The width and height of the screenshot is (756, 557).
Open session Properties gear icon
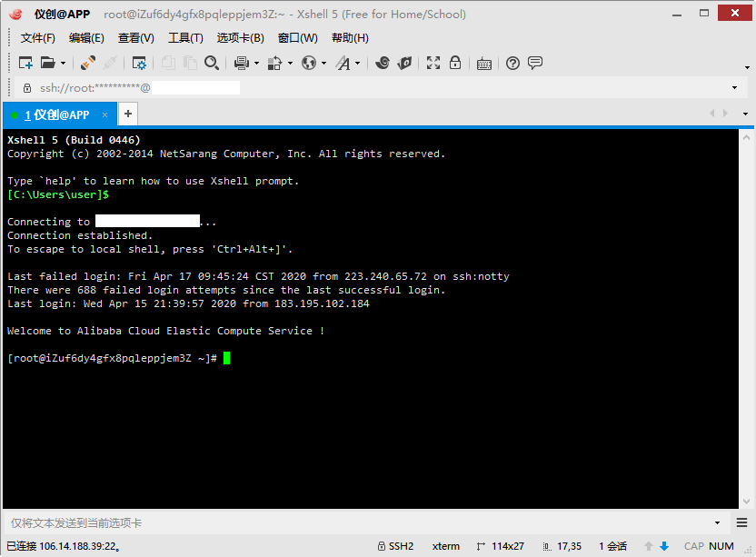pyautogui.click(x=139, y=63)
